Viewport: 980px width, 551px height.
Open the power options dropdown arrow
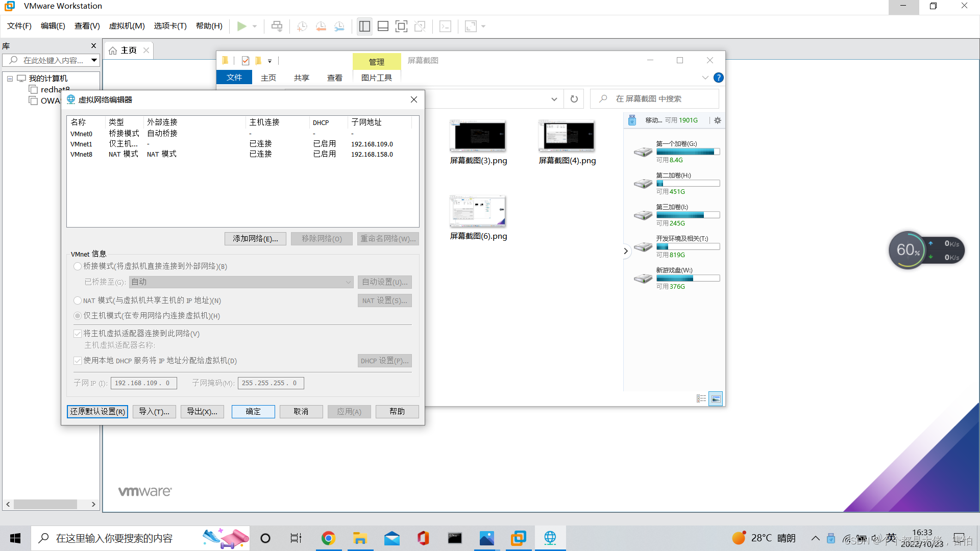[255, 26]
